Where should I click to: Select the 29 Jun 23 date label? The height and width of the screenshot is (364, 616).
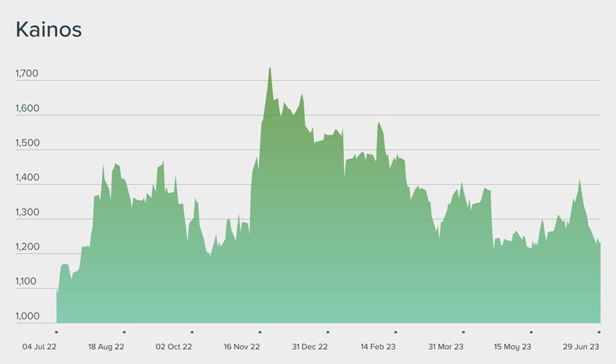coord(581,347)
